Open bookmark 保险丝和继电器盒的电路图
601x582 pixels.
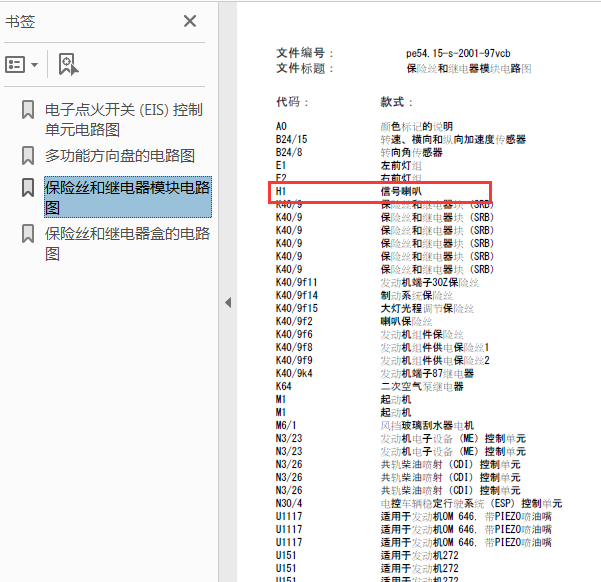coord(127,243)
